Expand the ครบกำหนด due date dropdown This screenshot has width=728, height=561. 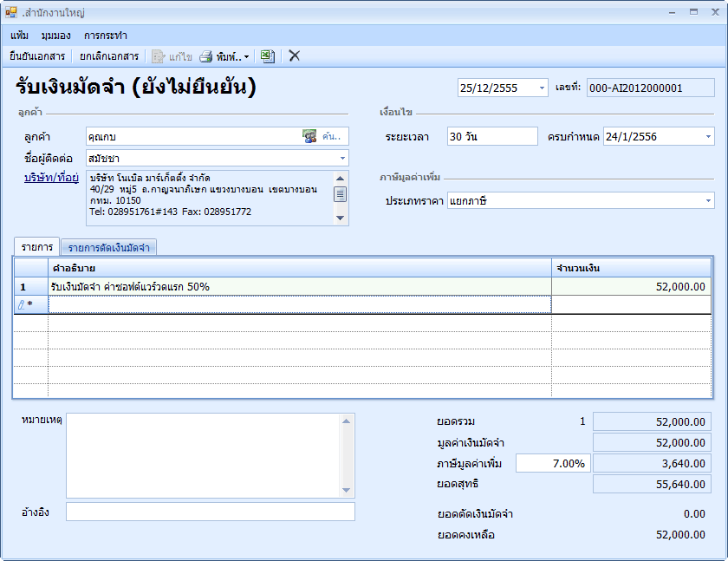[x=708, y=136]
